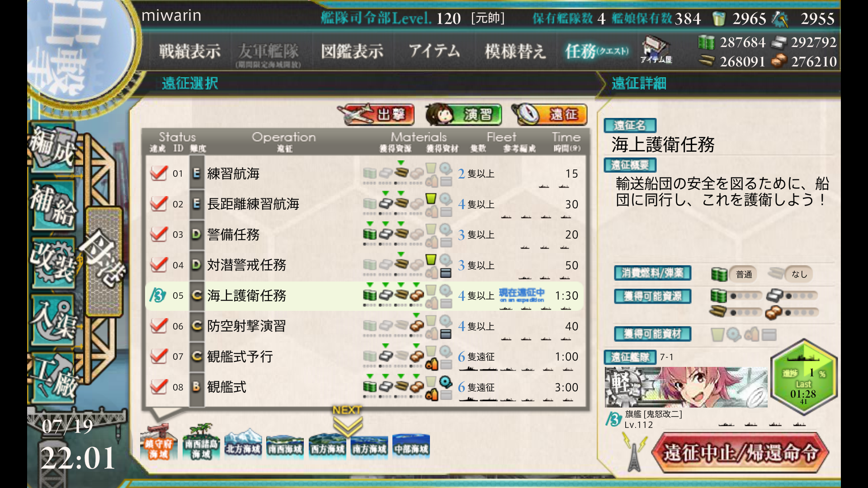Screen dimensions: 868x488
Task: Open the 任務 quest tab
Action: click(x=597, y=51)
